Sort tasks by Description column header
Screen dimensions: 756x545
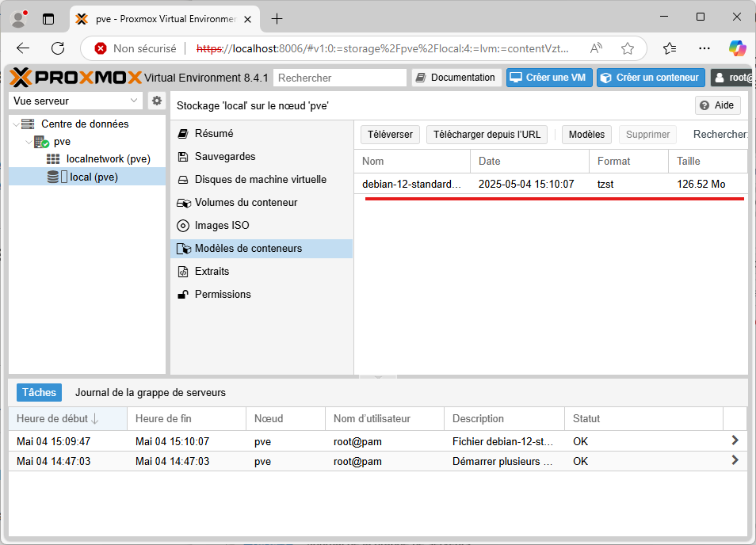coord(504,419)
